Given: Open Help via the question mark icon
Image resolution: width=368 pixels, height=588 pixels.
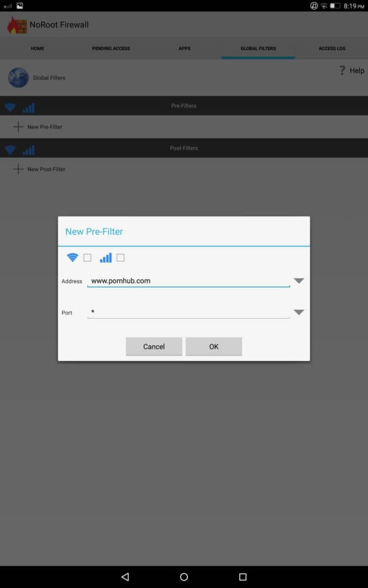Looking at the screenshot, I should (343, 71).
